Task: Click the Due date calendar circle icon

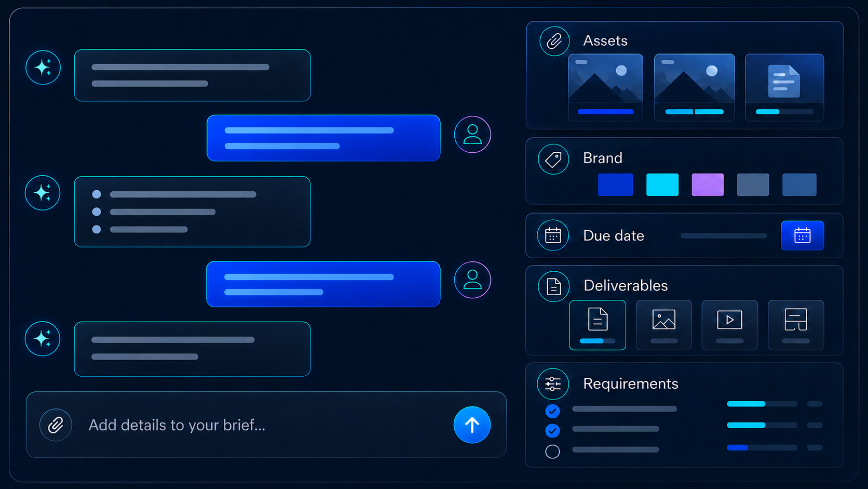Action: pyautogui.click(x=553, y=235)
